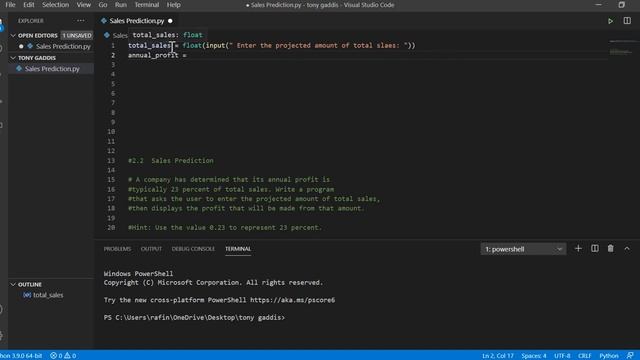Open the File menu

click(x=10, y=5)
